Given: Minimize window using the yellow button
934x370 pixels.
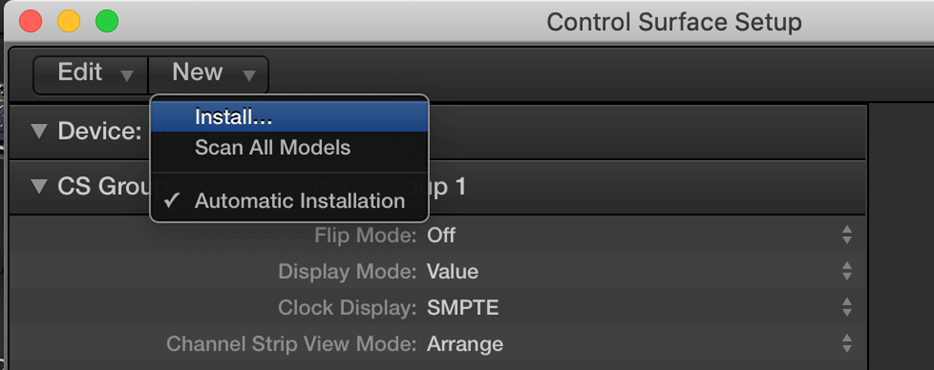Looking at the screenshot, I should [x=69, y=21].
